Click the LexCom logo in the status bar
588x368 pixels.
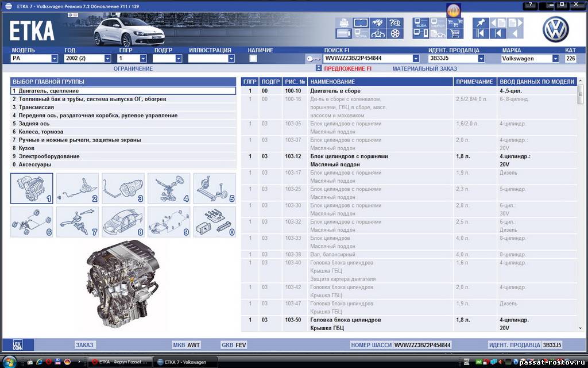pyautogui.click(x=18, y=345)
